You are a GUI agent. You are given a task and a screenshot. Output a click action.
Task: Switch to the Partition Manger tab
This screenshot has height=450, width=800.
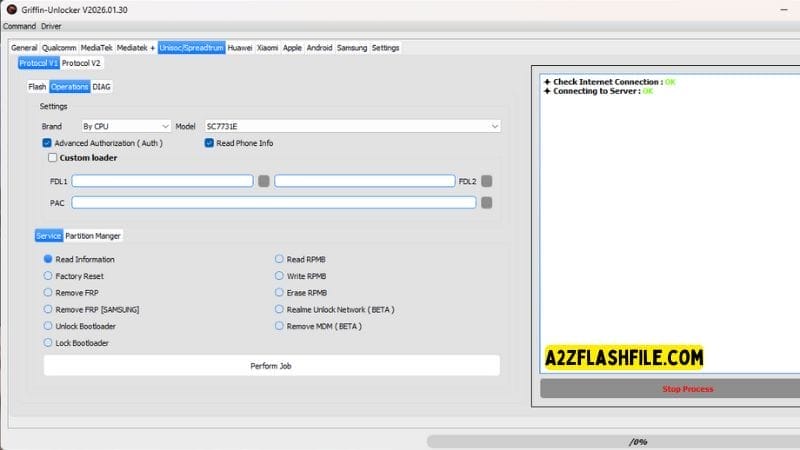pos(93,236)
